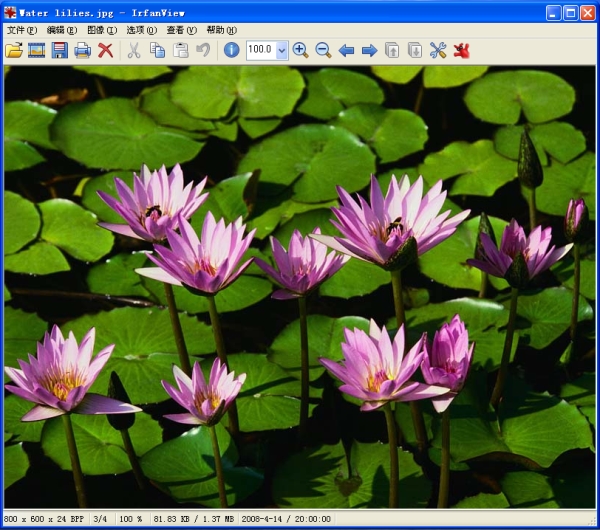Go to next image with right arrow
600x530 pixels.
(369, 51)
